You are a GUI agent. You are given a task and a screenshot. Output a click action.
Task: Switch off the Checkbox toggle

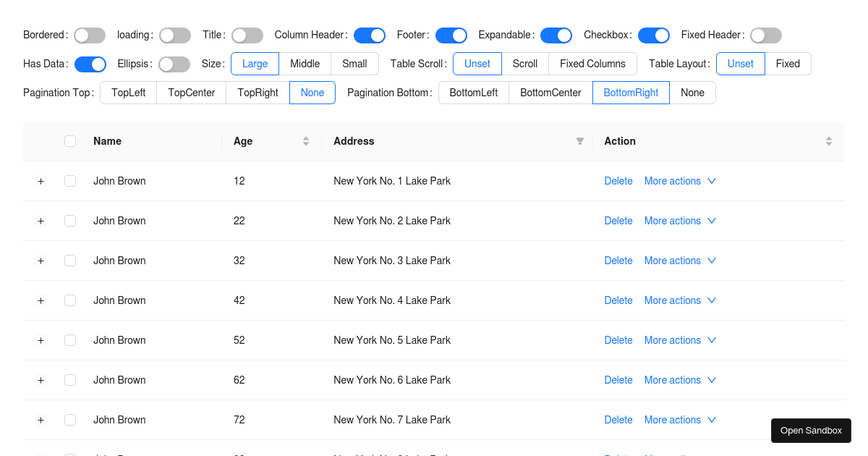654,35
